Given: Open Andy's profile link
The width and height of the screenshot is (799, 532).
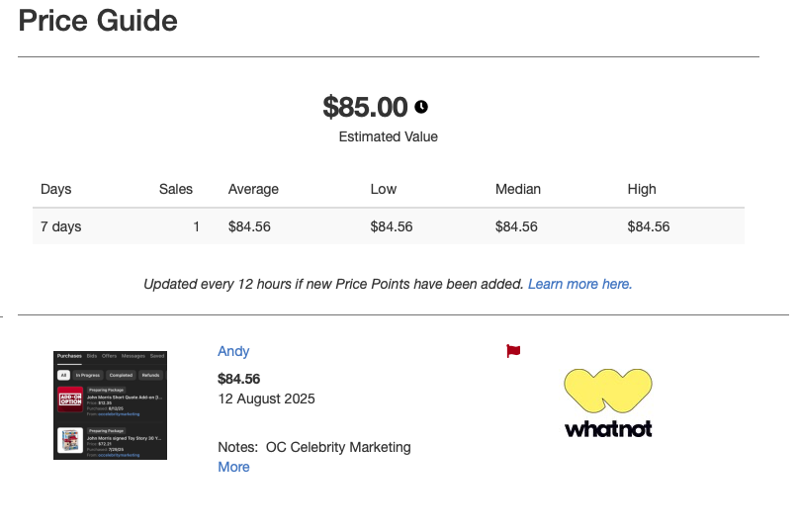Looking at the screenshot, I should (x=233, y=351).
